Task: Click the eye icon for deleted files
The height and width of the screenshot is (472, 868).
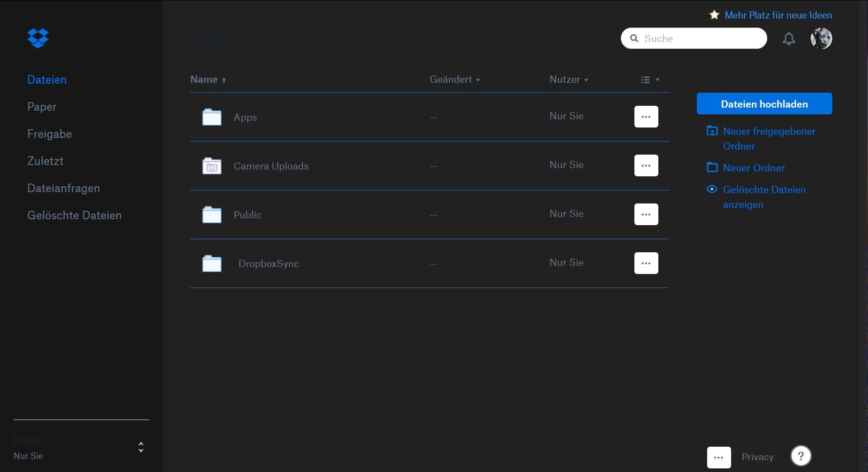Action: [x=712, y=189]
